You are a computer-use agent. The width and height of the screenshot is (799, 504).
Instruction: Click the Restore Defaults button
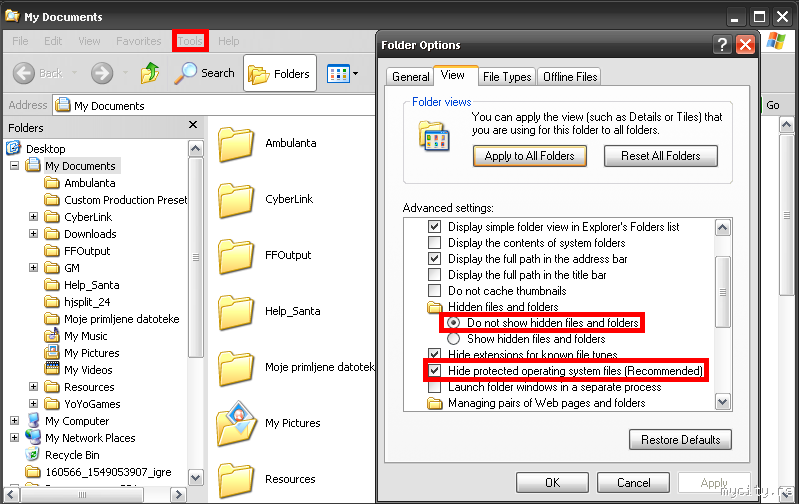click(680, 439)
